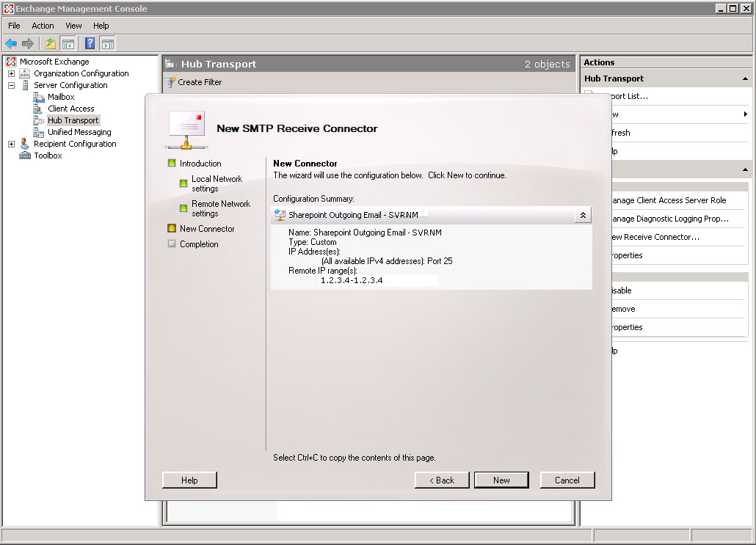Click the Client Access node icon
Viewport: 756px width, 545px height.
pyautogui.click(x=38, y=109)
